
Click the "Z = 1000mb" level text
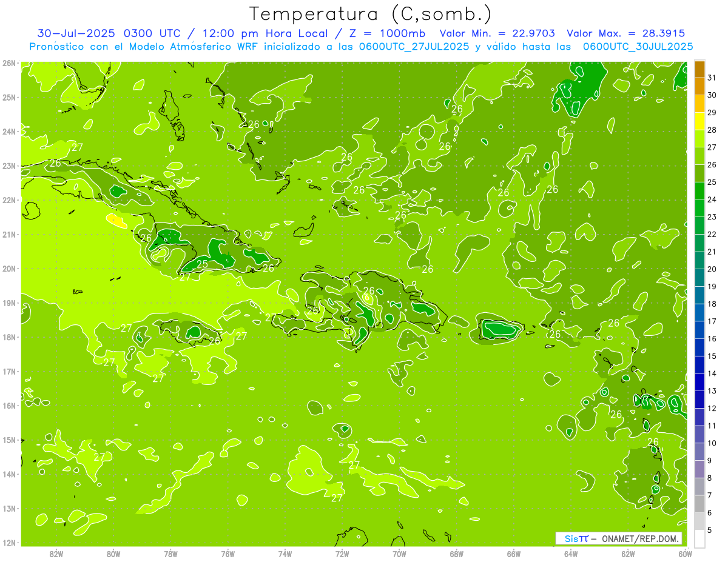[386, 33]
